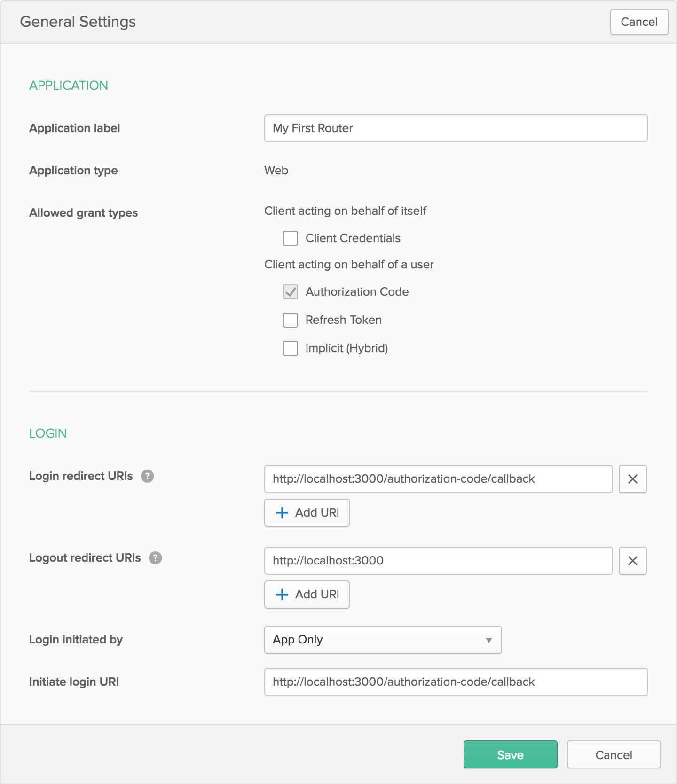
Task: Remove the logout redirect URI with X
Action: (x=632, y=561)
